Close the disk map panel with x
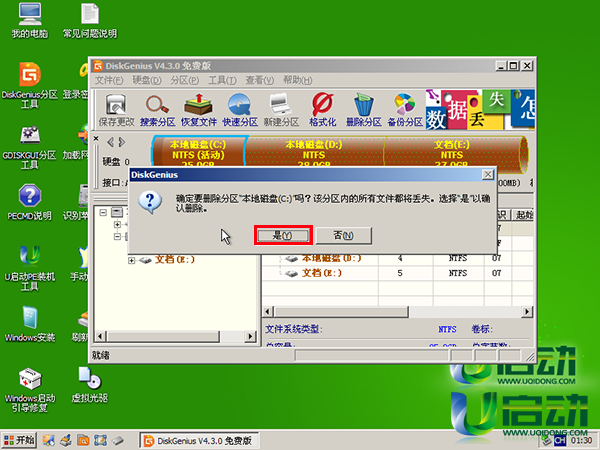 [96, 139]
